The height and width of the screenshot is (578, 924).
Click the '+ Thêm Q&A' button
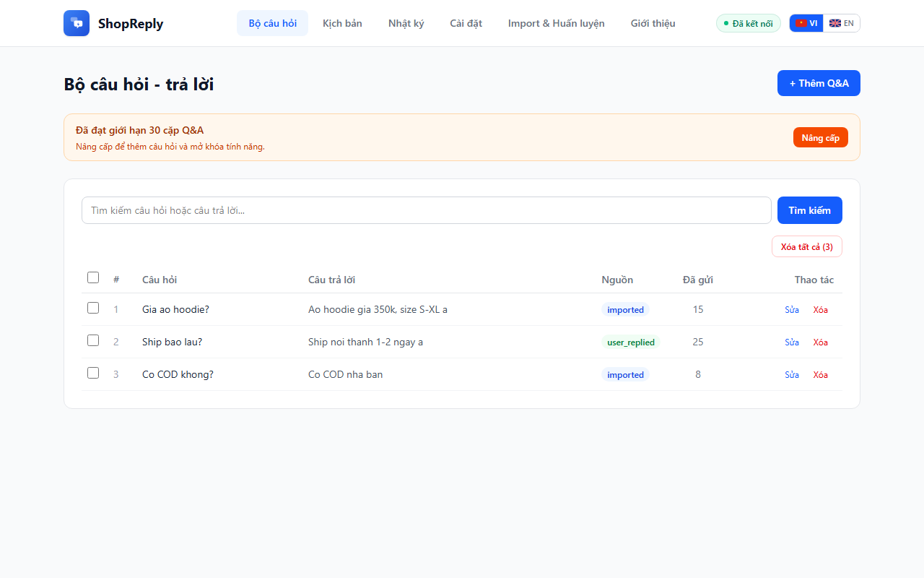819,83
